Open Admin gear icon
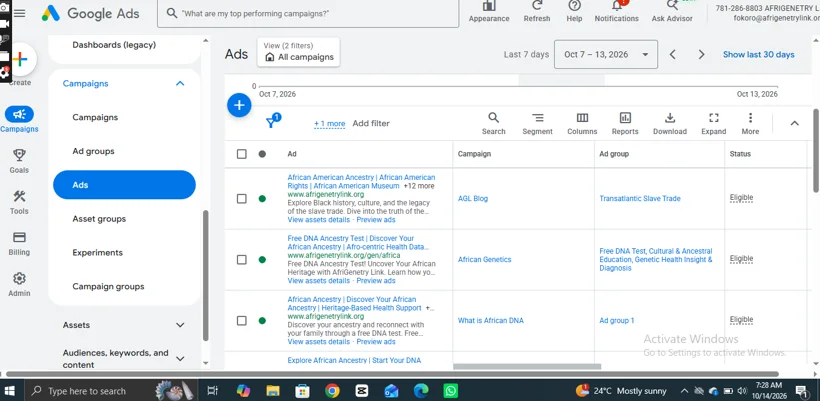Screen dimensions: 820x401 pyautogui.click(x=19, y=278)
